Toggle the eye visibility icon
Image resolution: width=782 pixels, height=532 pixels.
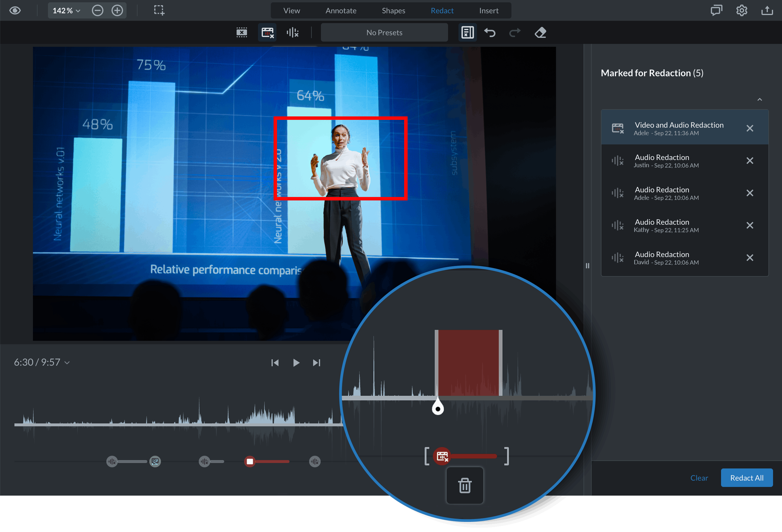pos(15,10)
